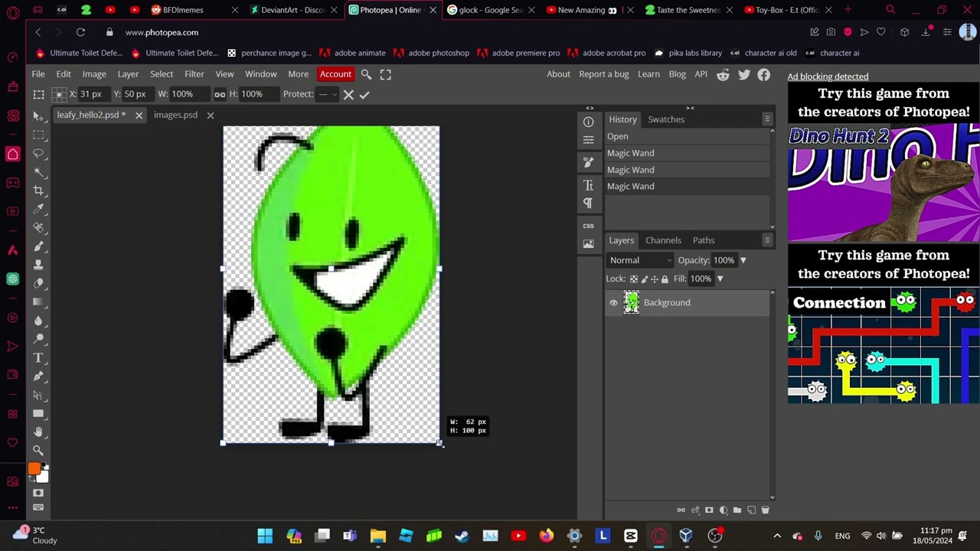Open the CSS panel icon

point(588,226)
